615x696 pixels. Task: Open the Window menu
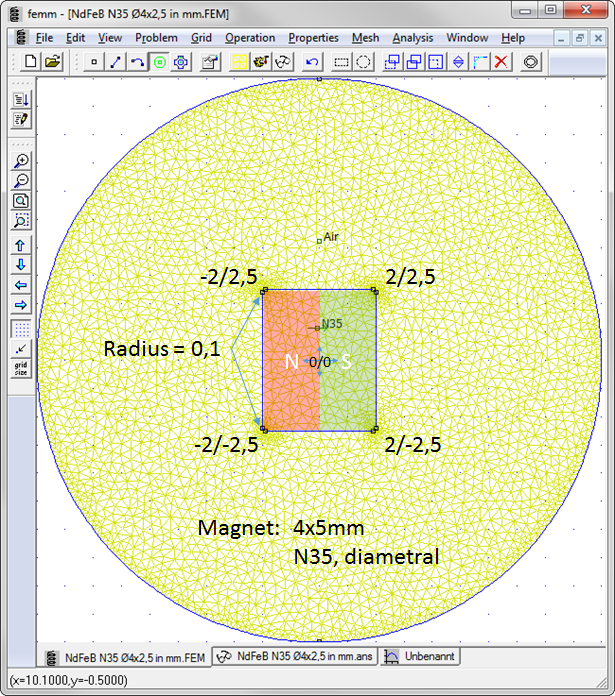[x=467, y=38]
